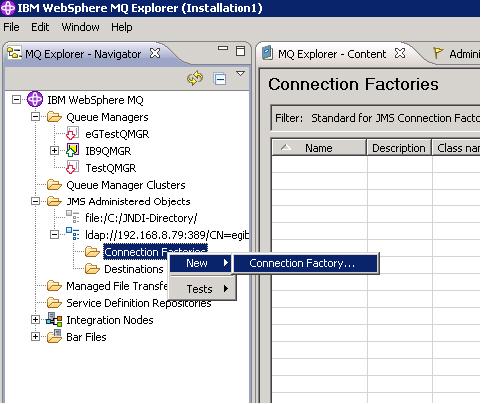Image resolution: width=481 pixels, height=404 pixels.
Task: Maximize the MQ Explorer - Navigator panel
Action: (240, 51)
